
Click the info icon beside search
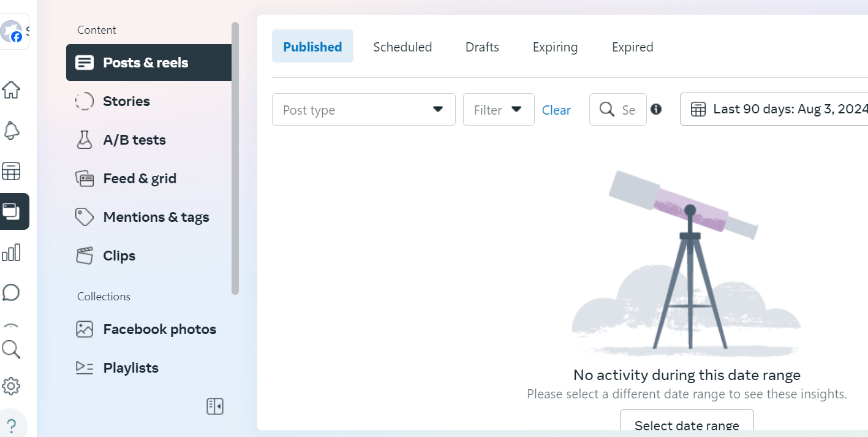tap(656, 109)
